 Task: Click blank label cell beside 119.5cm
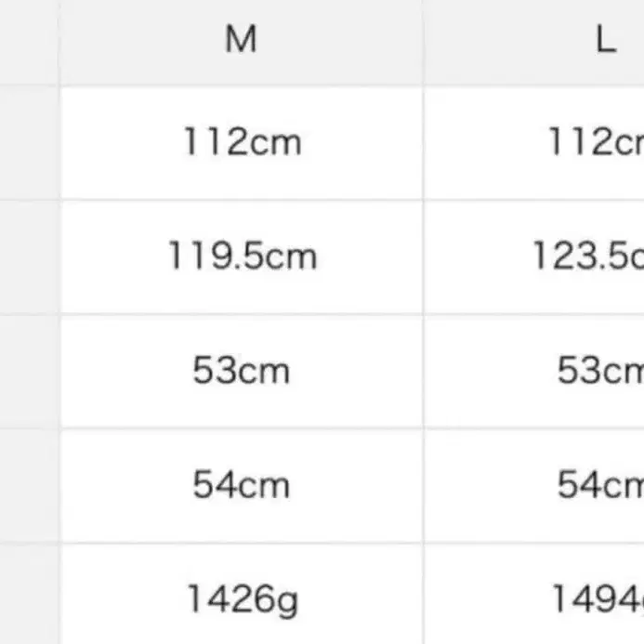click(x=29, y=256)
